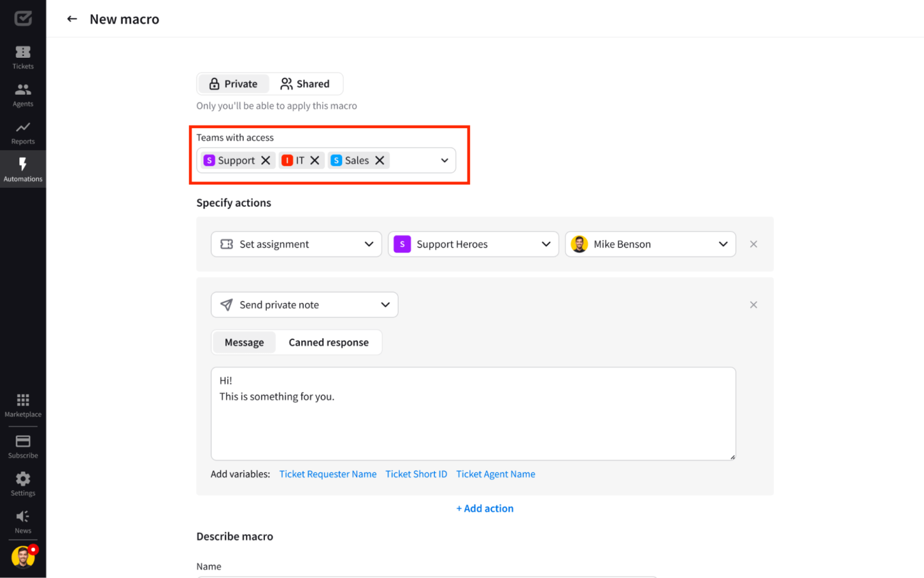Remove Sales team tag

(380, 160)
